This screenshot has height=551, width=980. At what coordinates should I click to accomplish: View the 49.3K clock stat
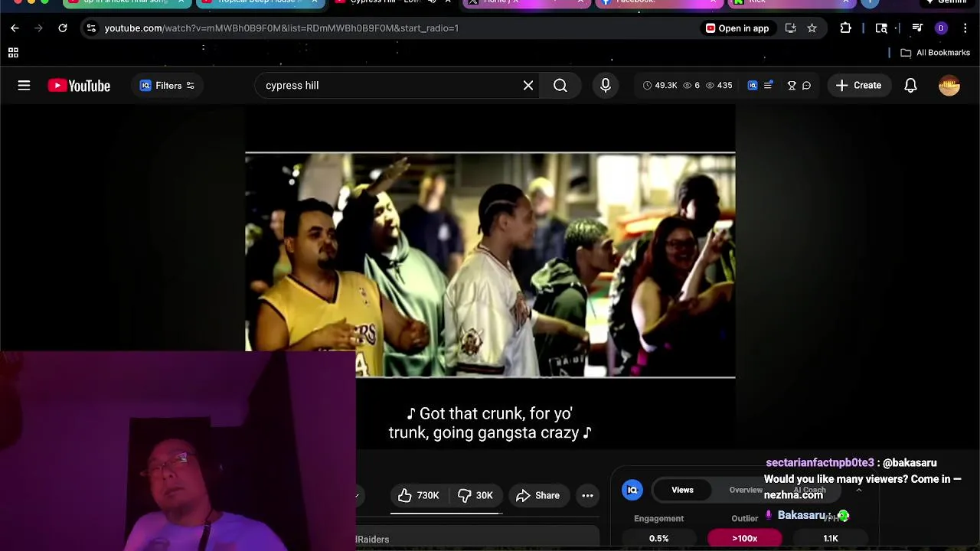[659, 86]
